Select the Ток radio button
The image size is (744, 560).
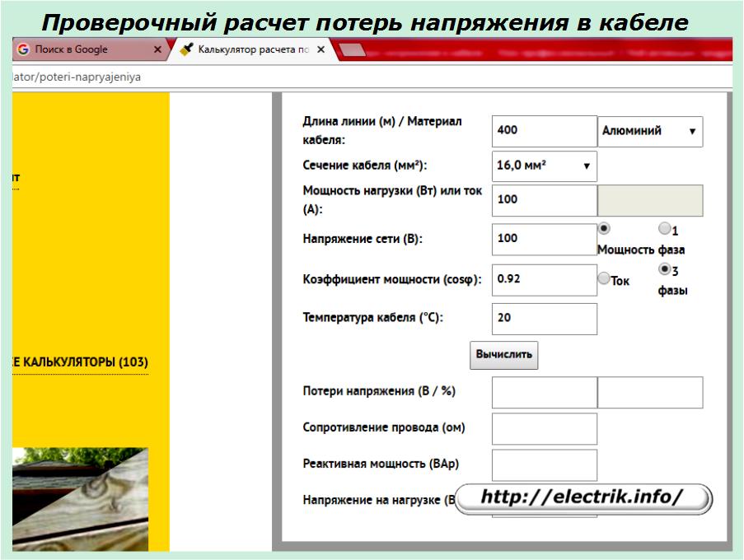604,279
